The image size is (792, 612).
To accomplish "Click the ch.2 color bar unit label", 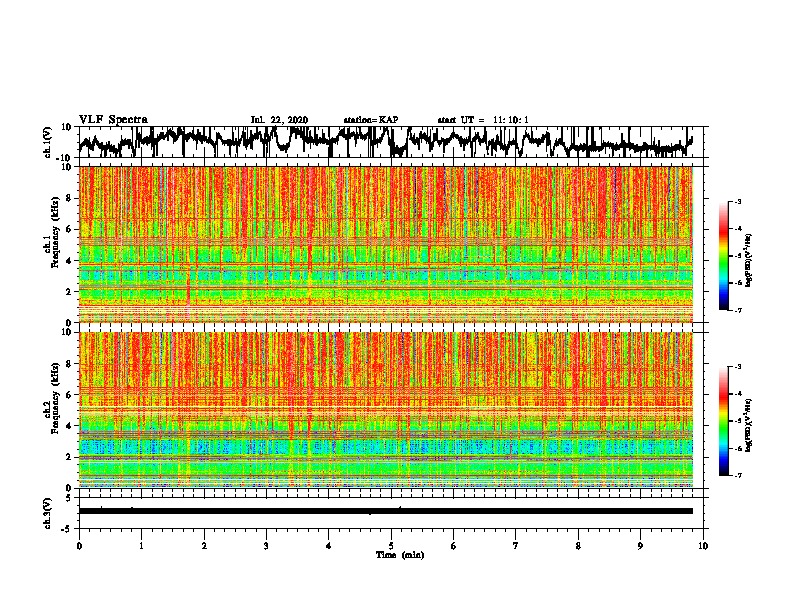I will [749, 425].
